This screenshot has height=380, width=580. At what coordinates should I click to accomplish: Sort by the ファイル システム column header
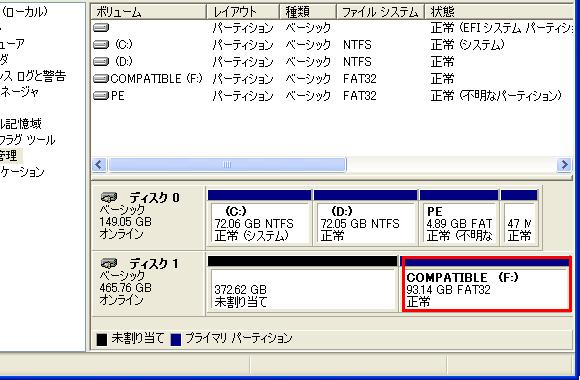(x=380, y=12)
